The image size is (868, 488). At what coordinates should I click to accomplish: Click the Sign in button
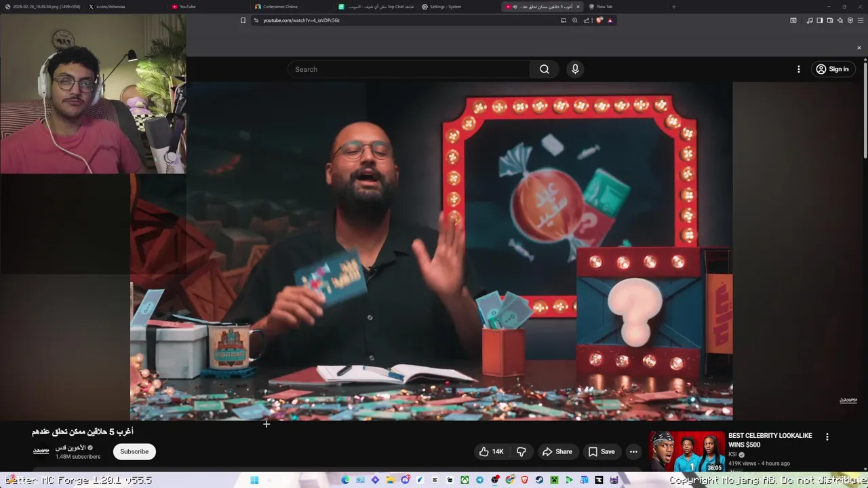(x=833, y=69)
